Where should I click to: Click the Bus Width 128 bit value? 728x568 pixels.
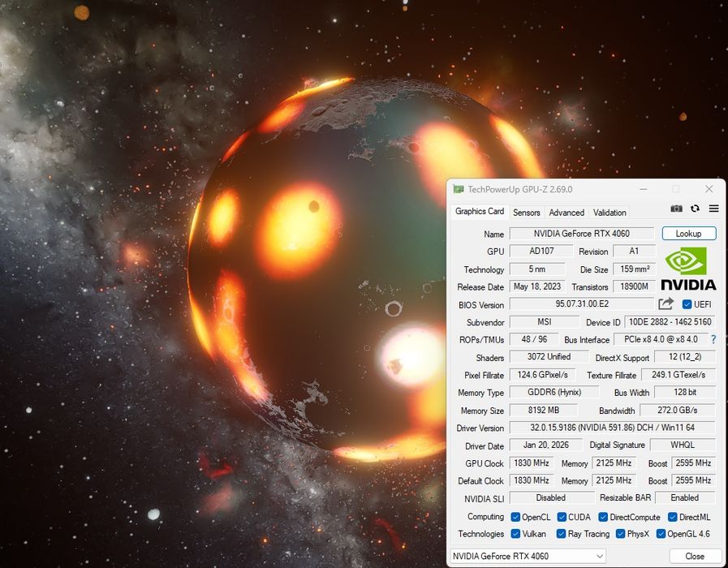click(685, 393)
